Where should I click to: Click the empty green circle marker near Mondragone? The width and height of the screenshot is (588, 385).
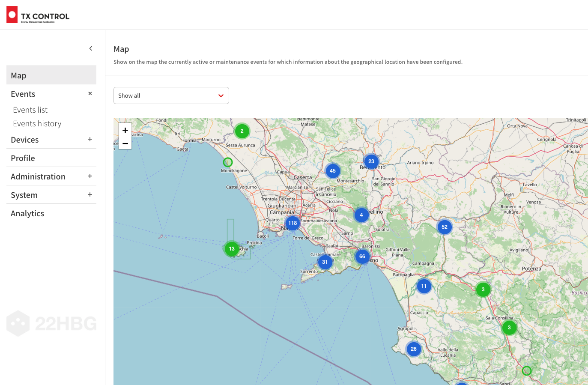[x=228, y=162]
